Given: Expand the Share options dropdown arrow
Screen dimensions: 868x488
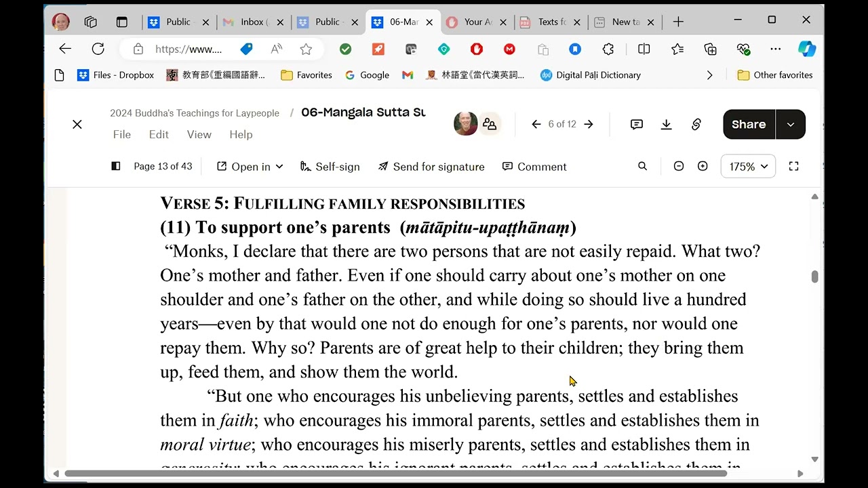Looking at the screenshot, I should pyautogui.click(x=791, y=124).
